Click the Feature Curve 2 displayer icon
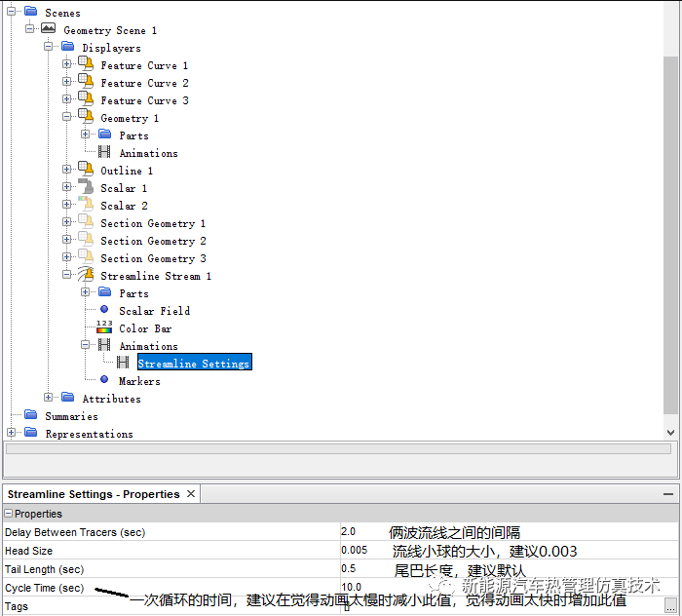The image size is (682, 616). [86, 81]
